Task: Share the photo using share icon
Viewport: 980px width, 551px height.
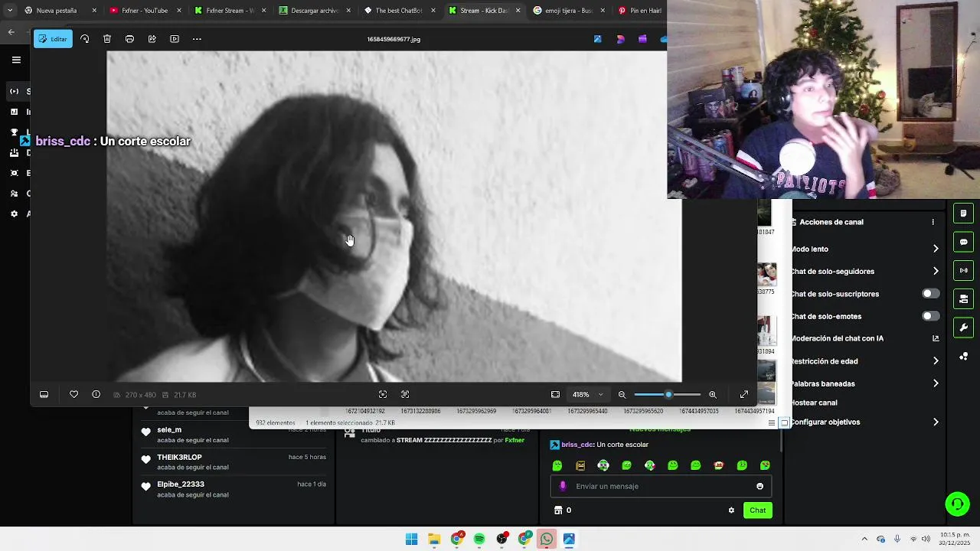Action: coord(152,39)
